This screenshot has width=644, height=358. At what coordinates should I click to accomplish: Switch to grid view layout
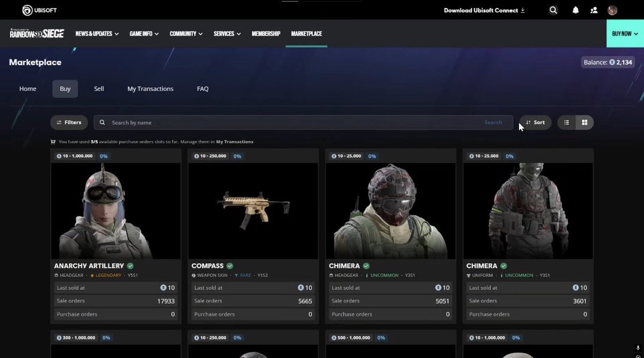pyautogui.click(x=584, y=122)
